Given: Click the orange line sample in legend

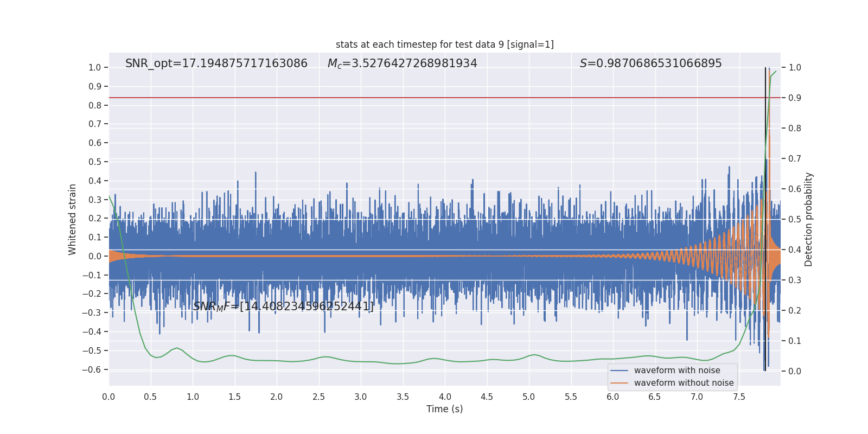Looking at the screenshot, I should point(619,383).
